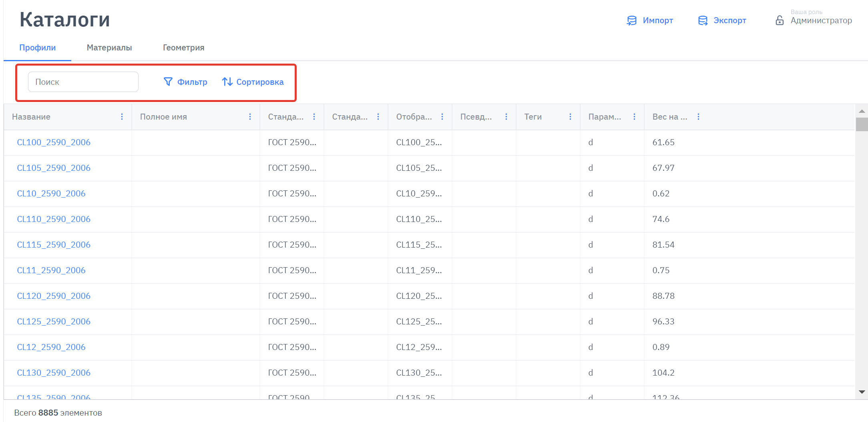Switch to the Материалы tab
The width and height of the screenshot is (868, 422).
pyautogui.click(x=109, y=48)
